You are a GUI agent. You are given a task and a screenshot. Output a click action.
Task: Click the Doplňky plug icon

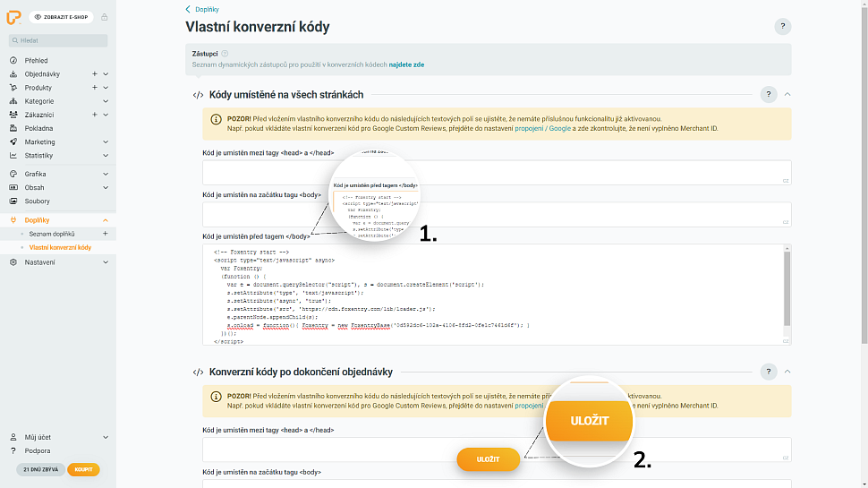point(13,220)
